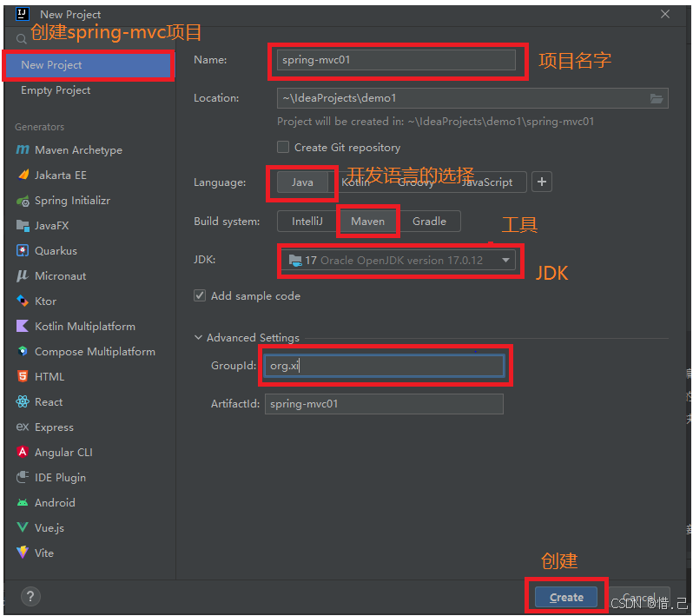This screenshot has height=616, width=693.
Task: Click the Spring Initializr leaf icon
Action: point(23,201)
